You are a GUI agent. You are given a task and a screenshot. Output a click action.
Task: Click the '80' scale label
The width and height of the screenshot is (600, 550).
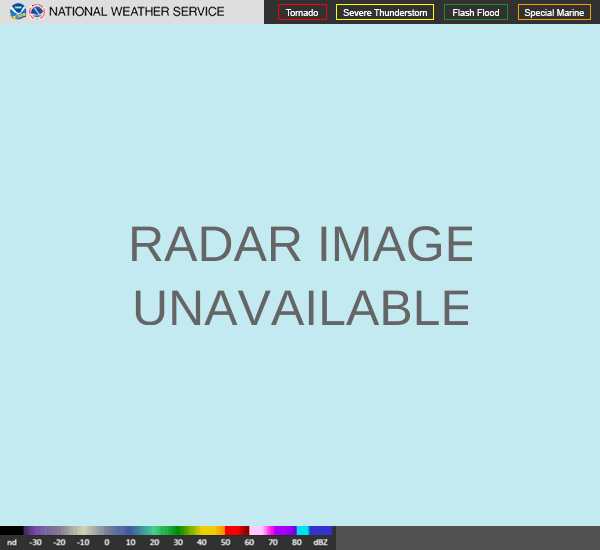click(x=297, y=542)
